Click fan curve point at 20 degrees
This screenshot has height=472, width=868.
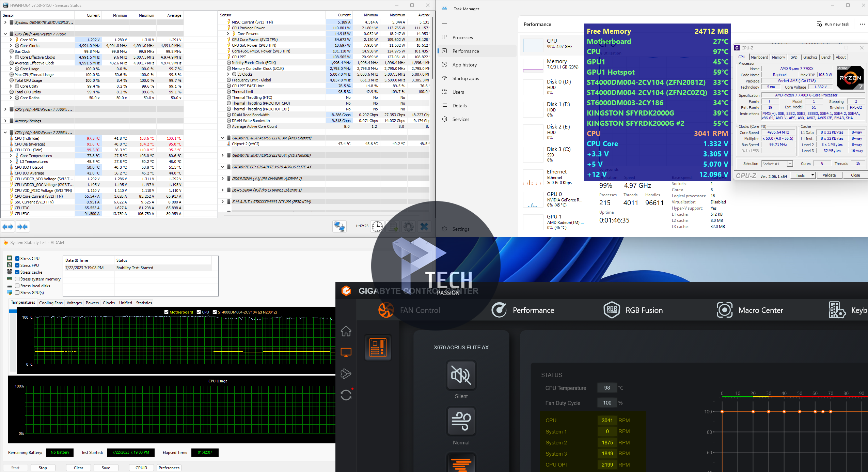[x=753, y=412]
